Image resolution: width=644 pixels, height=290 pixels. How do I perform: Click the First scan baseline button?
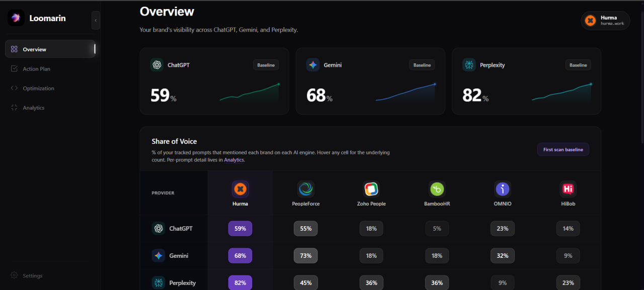coord(563,149)
